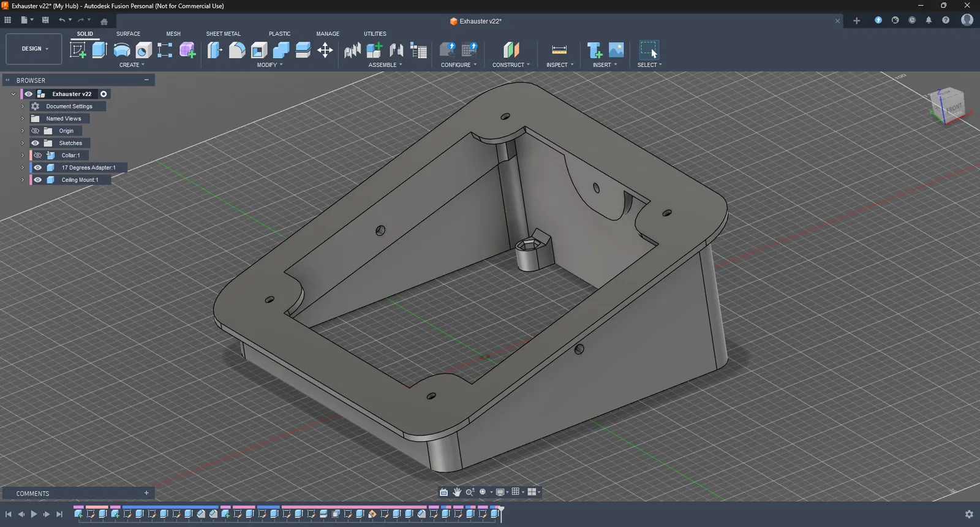Click the ViewCube FRONT face
Viewport: 980px width, 527px height.
(953, 108)
